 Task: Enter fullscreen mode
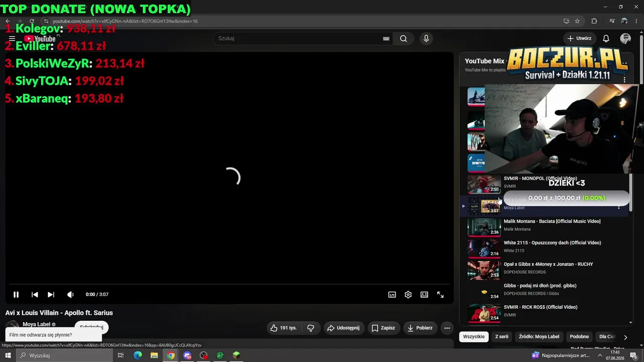440,295
